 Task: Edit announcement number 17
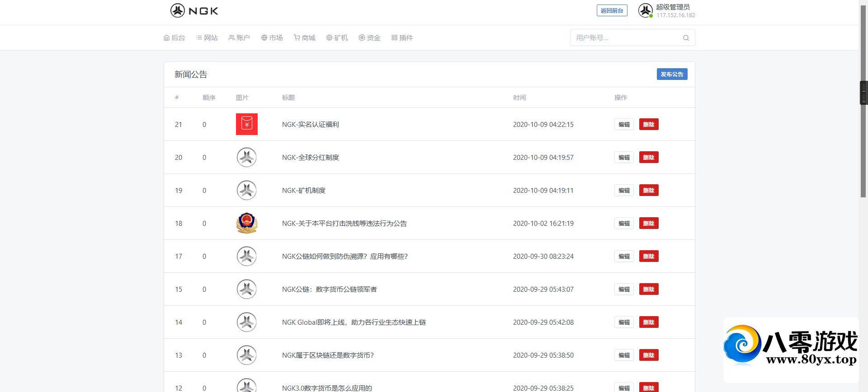[624, 256]
